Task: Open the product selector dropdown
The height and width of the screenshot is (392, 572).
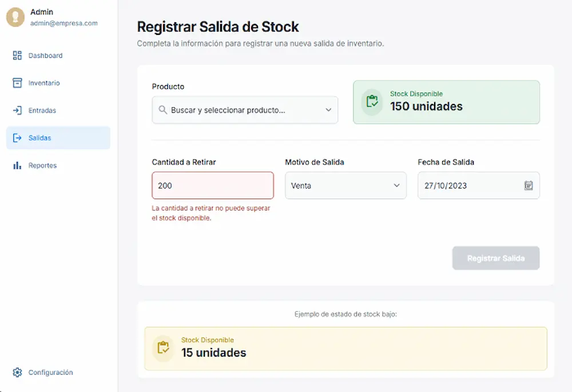Action: [x=328, y=110]
